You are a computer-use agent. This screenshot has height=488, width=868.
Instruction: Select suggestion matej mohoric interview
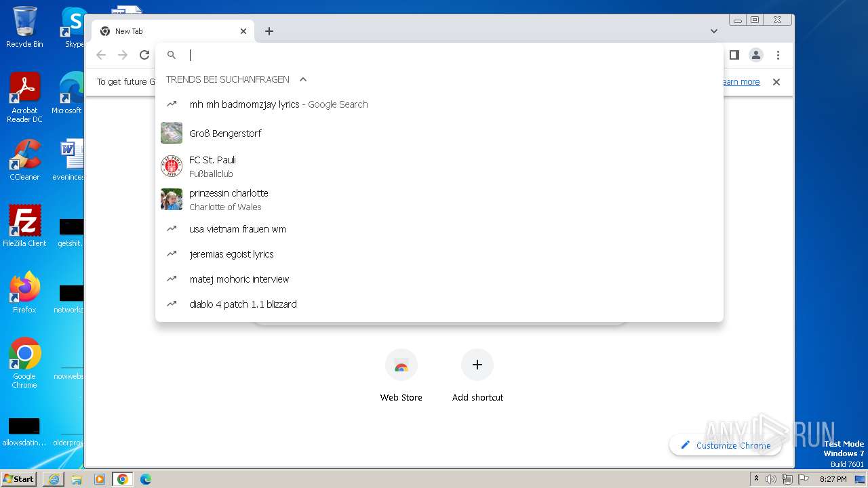pos(439,279)
